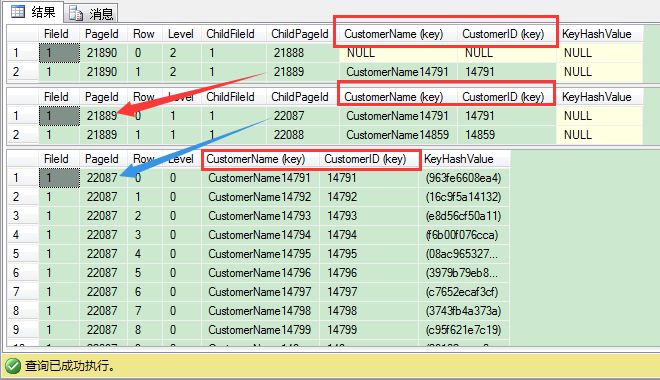Select CustomerID cell 14794
The height and width of the screenshot is (380, 660).
(369, 235)
